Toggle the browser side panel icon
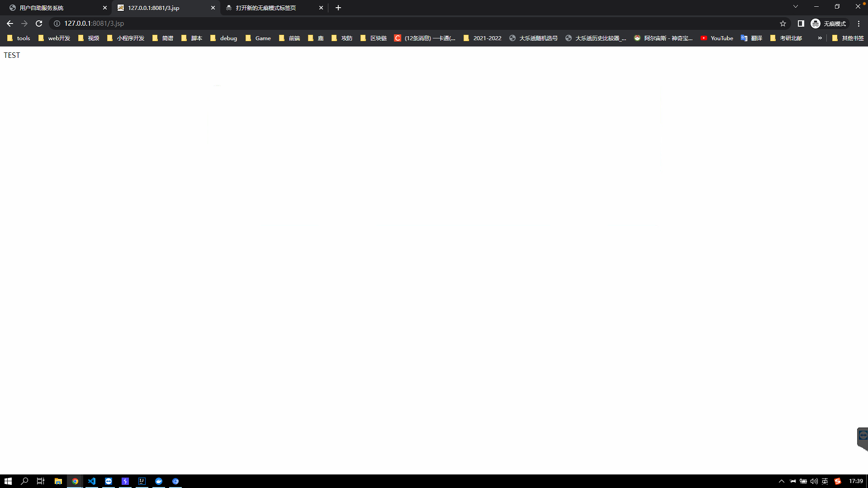 (801, 23)
